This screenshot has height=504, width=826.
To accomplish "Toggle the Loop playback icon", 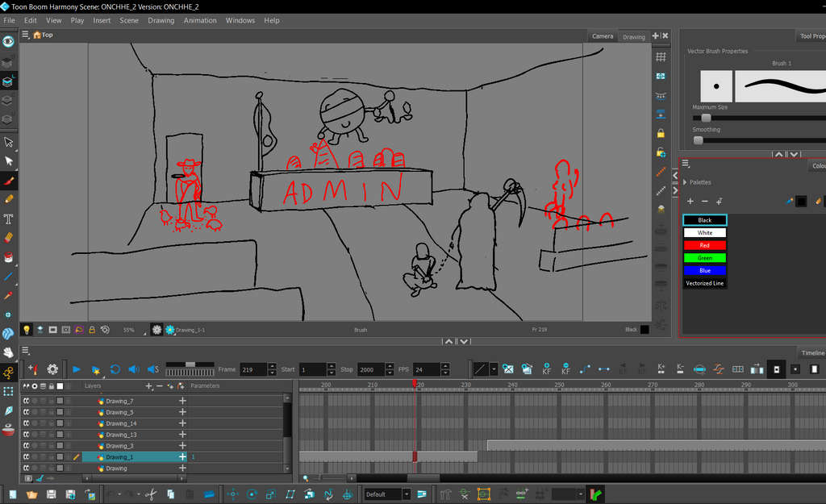I will click(115, 369).
